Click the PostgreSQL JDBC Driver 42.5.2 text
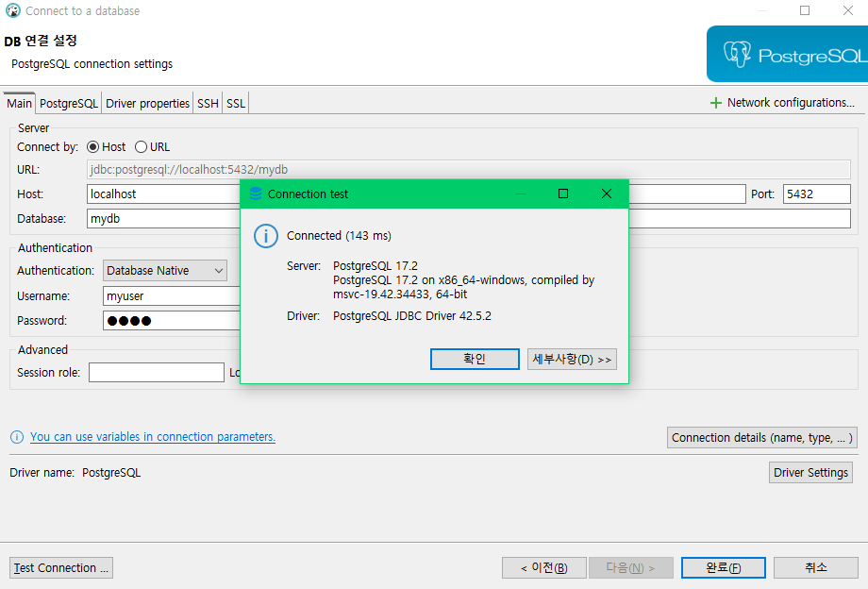 click(412, 316)
